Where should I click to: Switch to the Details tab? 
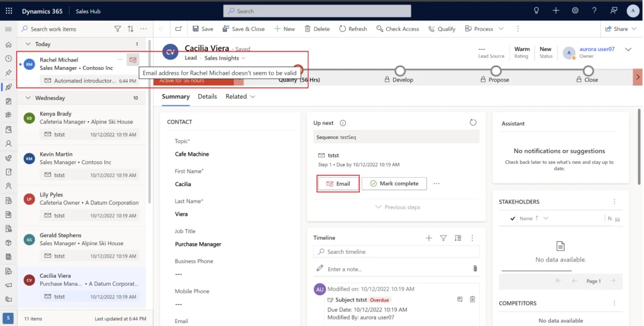coord(208,97)
